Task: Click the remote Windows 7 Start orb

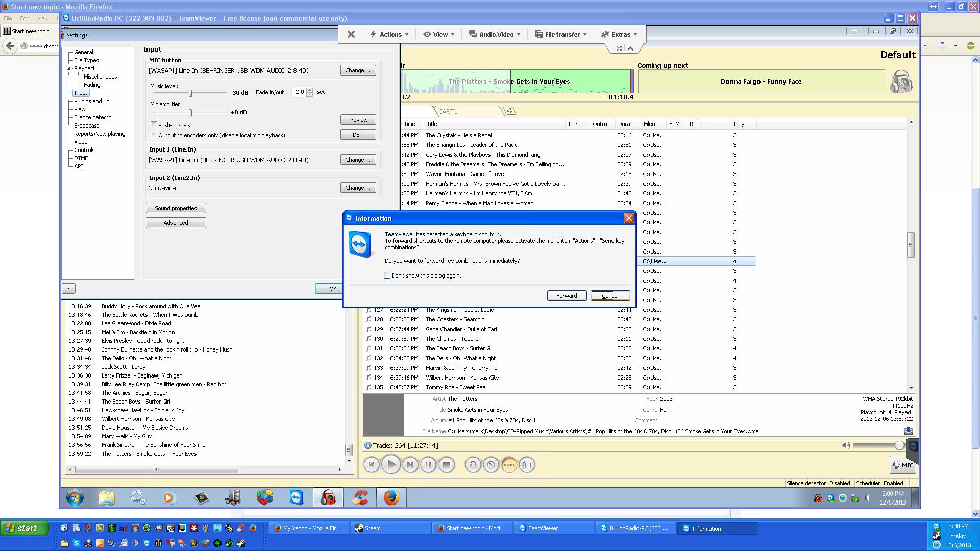Action: click(x=75, y=497)
